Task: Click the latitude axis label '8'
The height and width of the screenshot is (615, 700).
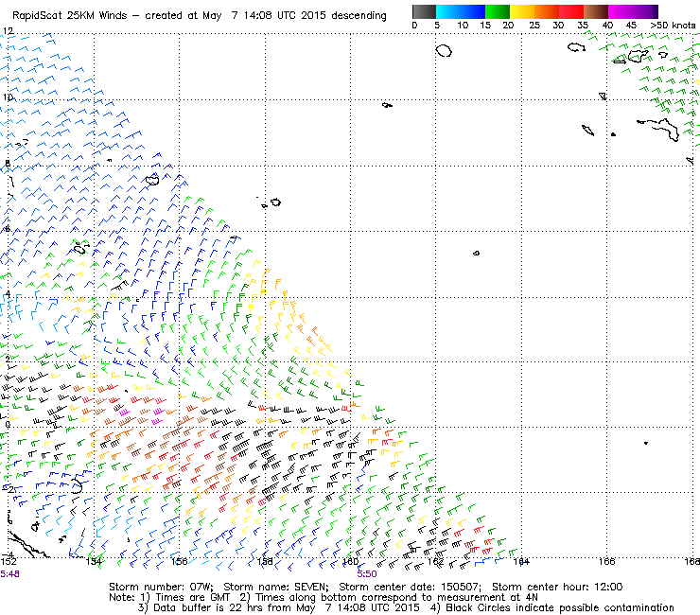Action: click(8, 163)
